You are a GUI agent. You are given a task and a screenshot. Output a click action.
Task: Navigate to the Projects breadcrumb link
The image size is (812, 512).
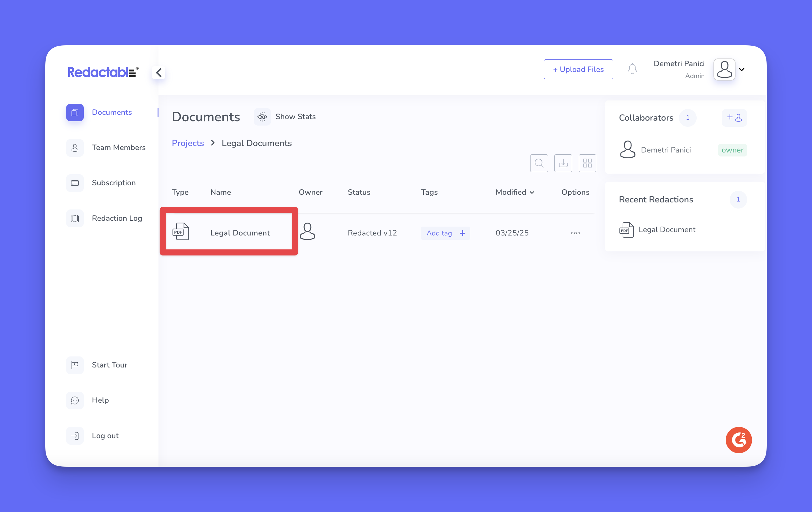click(188, 143)
